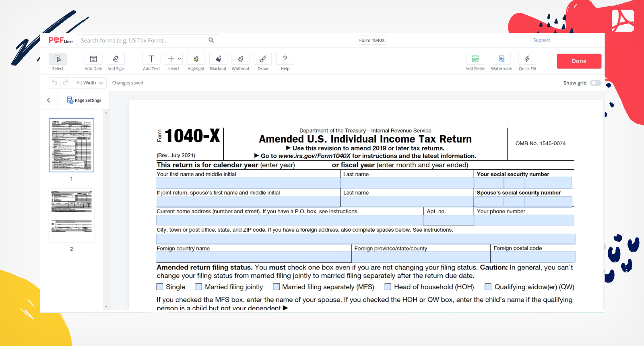Click the Form 1040X document title
The image size is (644, 346).
[x=372, y=40]
